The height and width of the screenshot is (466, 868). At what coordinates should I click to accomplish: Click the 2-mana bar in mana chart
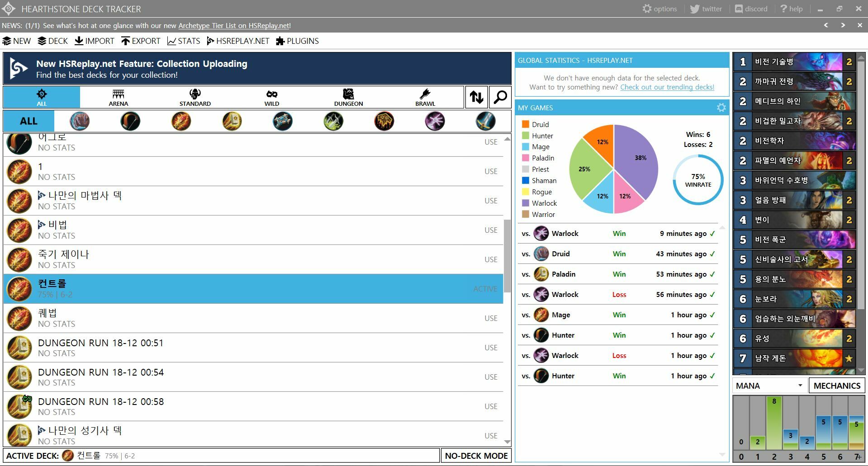(x=774, y=423)
